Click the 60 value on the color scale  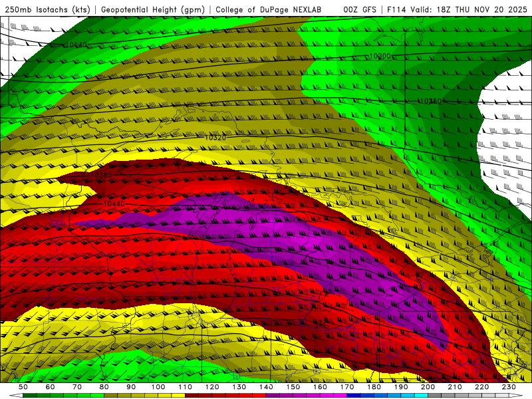pyautogui.click(x=50, y=387)
